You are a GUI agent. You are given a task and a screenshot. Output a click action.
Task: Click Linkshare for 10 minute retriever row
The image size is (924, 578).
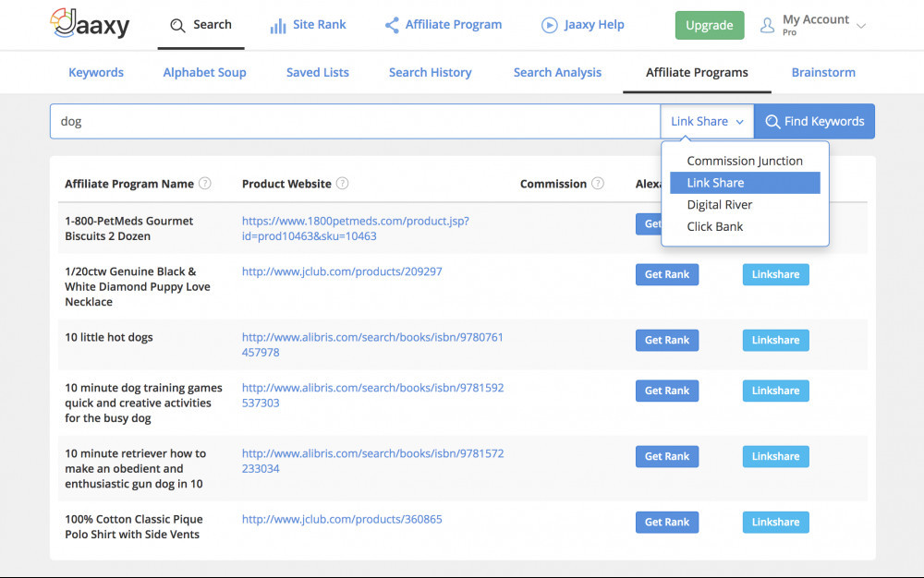(775, 457)
